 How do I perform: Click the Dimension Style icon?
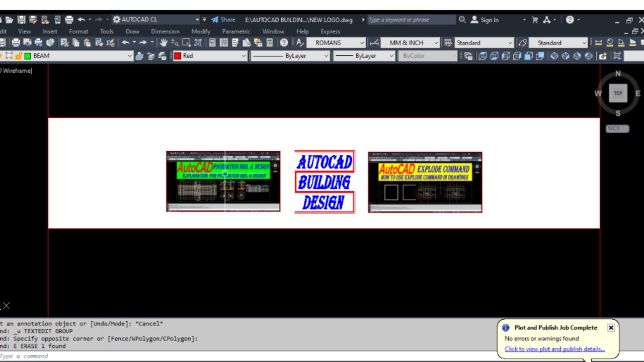click(x=374, y=43)
